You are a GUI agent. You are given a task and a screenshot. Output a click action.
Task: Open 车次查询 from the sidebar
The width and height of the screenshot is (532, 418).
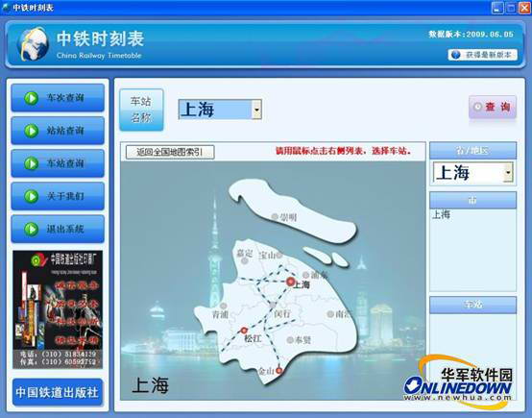[x=58, y=98]
